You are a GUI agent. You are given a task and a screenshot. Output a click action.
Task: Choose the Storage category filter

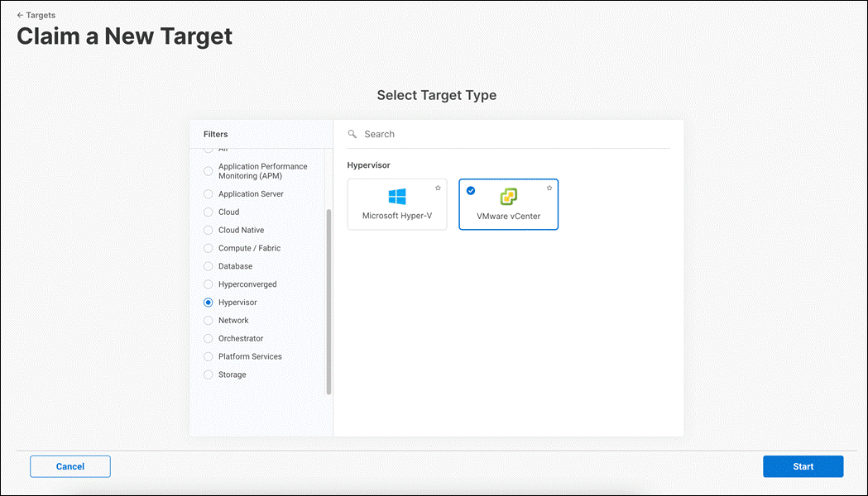pyautogui.click(x=208, y=374)
